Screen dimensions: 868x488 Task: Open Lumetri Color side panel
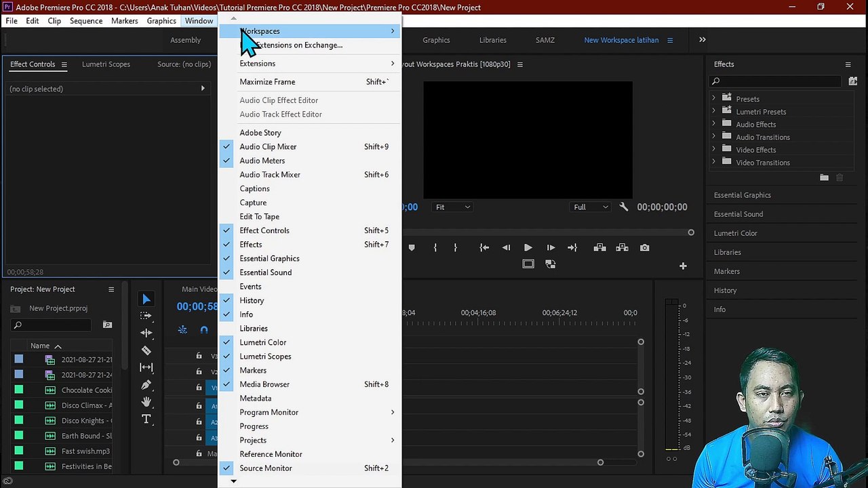click(736, 233)
